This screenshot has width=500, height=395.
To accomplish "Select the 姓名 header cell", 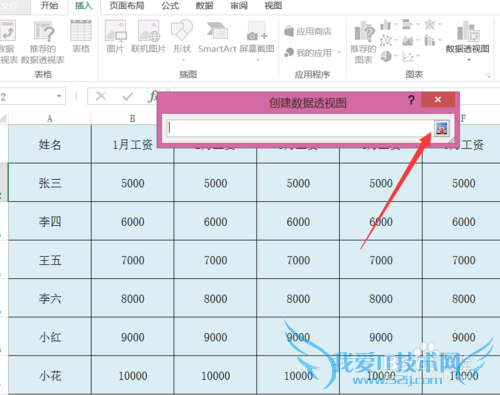I will point(50,144).
